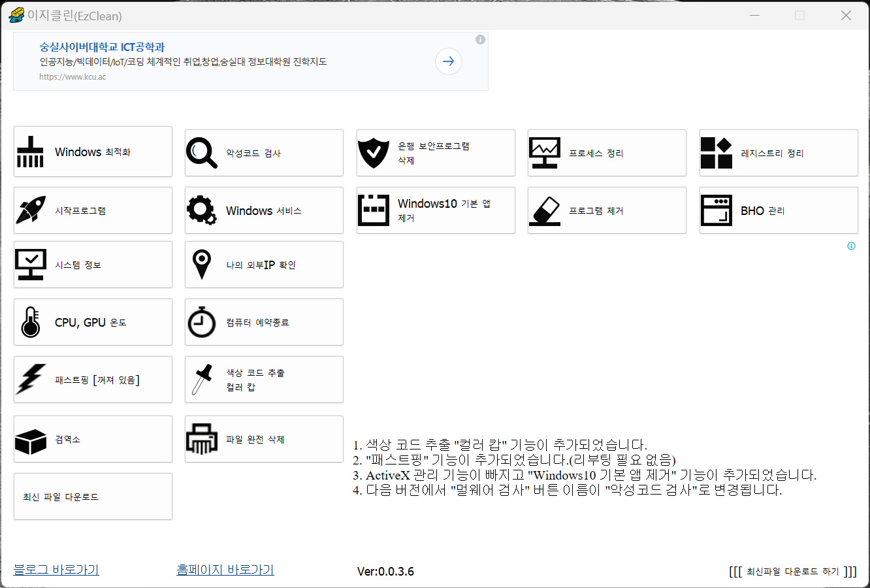
Task: Click the EzClean app icon in title bar
Action: [x=16, y=15]
